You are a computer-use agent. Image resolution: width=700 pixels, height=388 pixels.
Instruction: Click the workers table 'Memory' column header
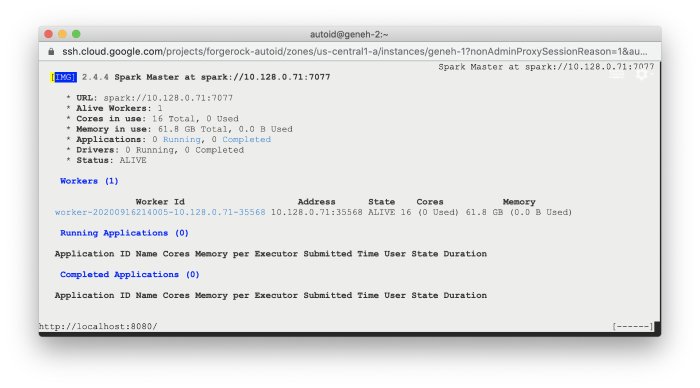click(519, 202)
